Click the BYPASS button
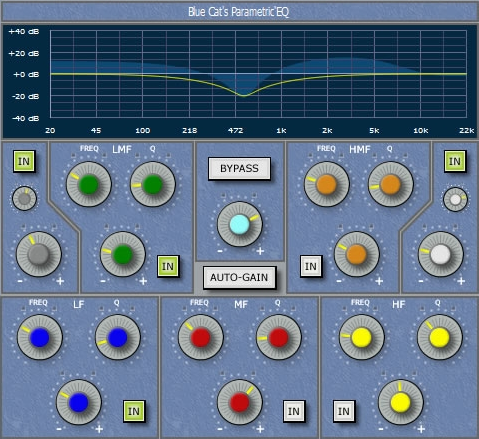479x439 pixels. tap(239, 169)
